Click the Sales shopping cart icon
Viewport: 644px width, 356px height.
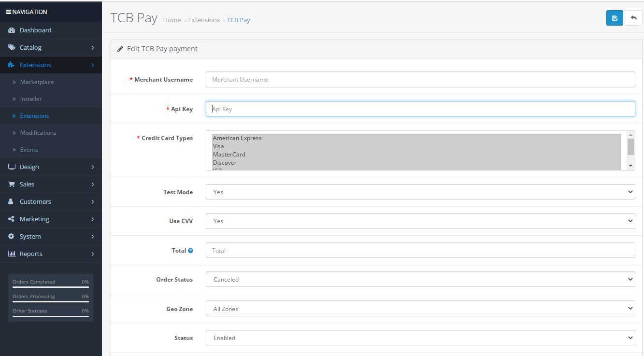tap(12, 184)
